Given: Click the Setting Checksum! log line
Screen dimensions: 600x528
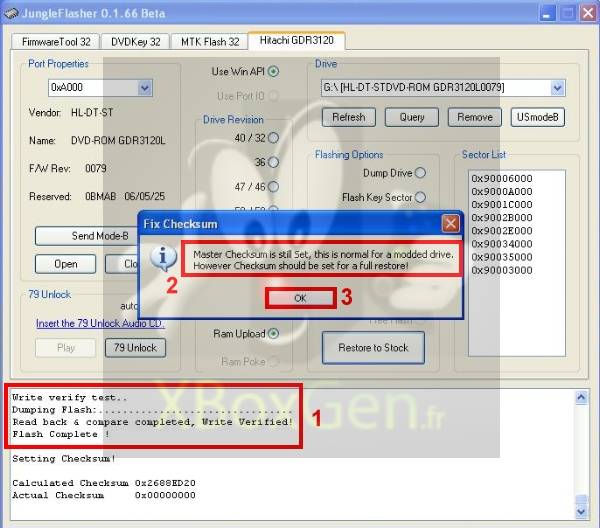Looking at the screenshot, I should click(x=64, y=459).
